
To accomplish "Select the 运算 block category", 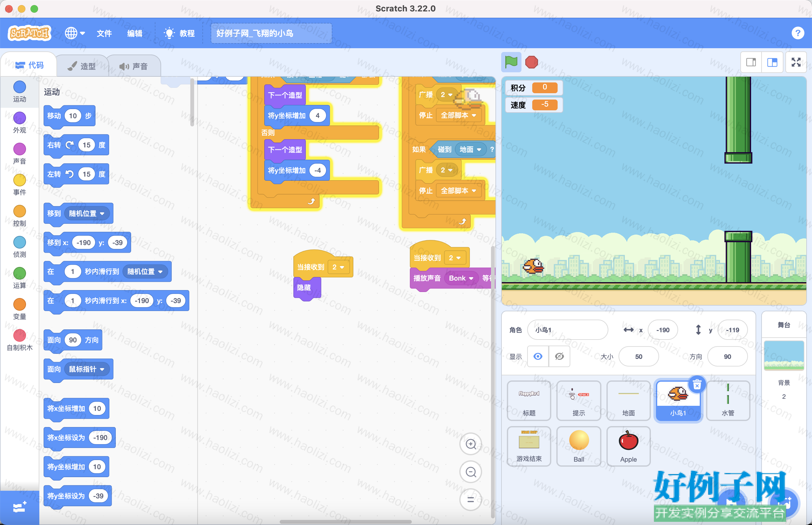I will tap(19, 277).
